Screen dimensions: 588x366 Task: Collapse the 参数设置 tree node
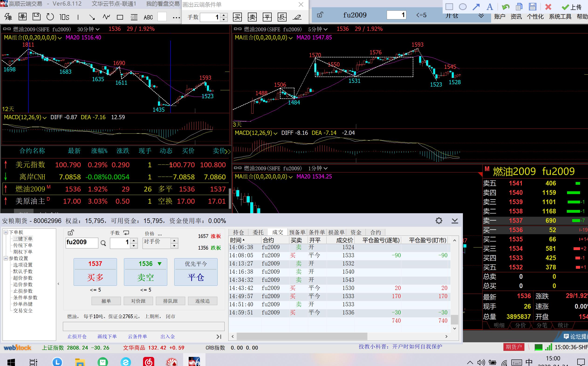(x=6, y=258)
